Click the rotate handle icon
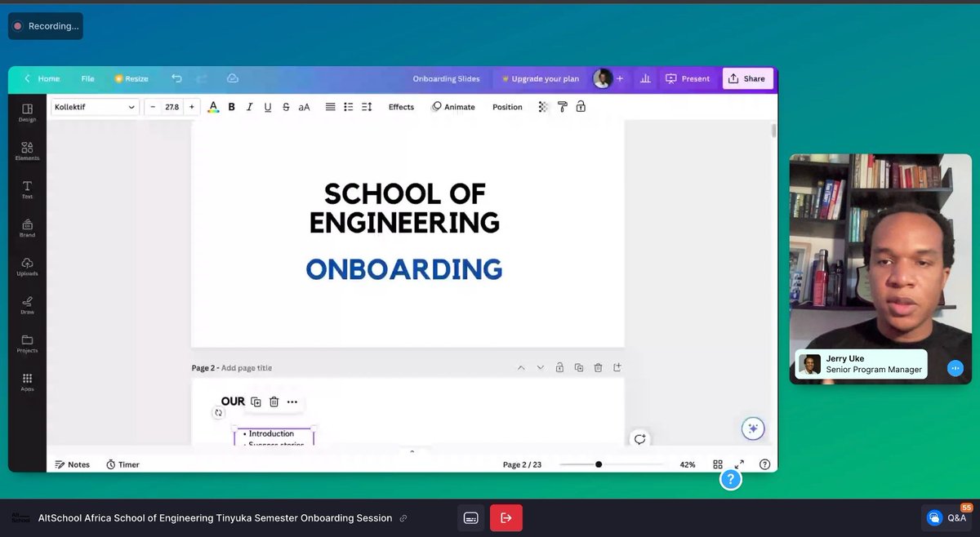980x537 pixels. [x=218, y=413]
